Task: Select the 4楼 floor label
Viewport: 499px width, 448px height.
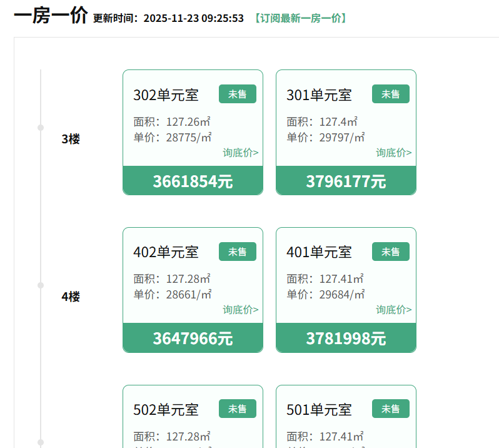Action: [x=71, y=297]
